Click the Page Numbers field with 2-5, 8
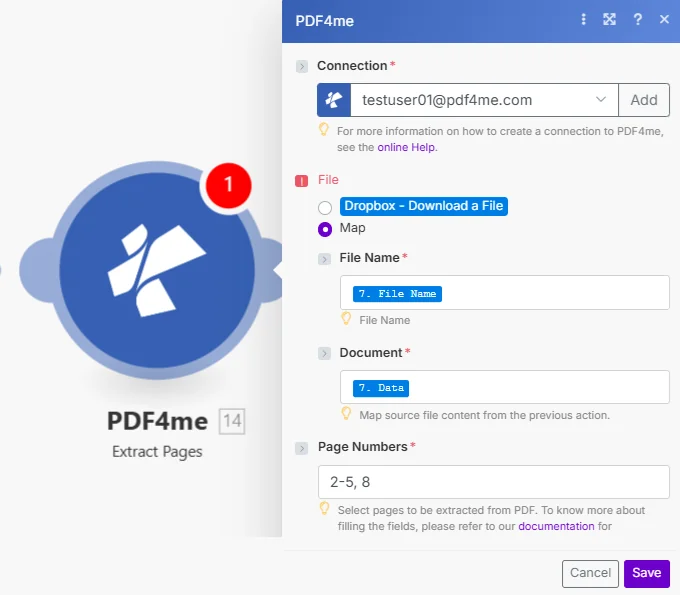The width and height of the screenshot is (680, 595). tap(494, 482)
